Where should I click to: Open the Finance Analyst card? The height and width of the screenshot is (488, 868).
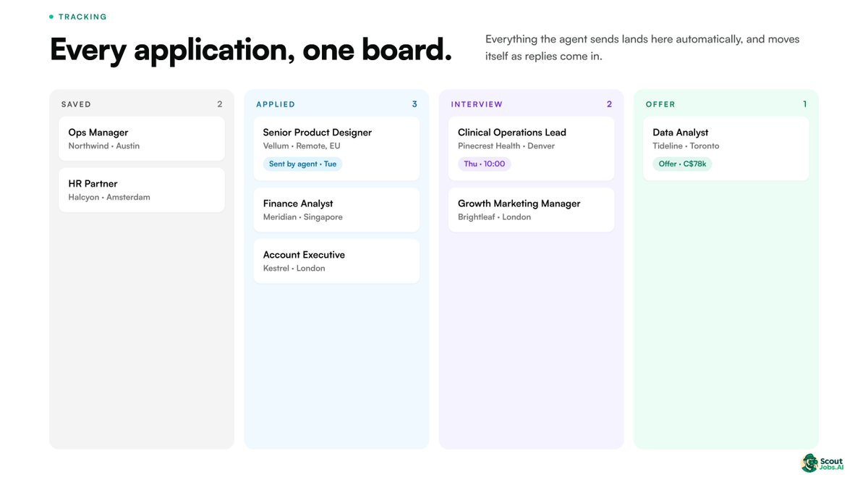tap(336, 210)
